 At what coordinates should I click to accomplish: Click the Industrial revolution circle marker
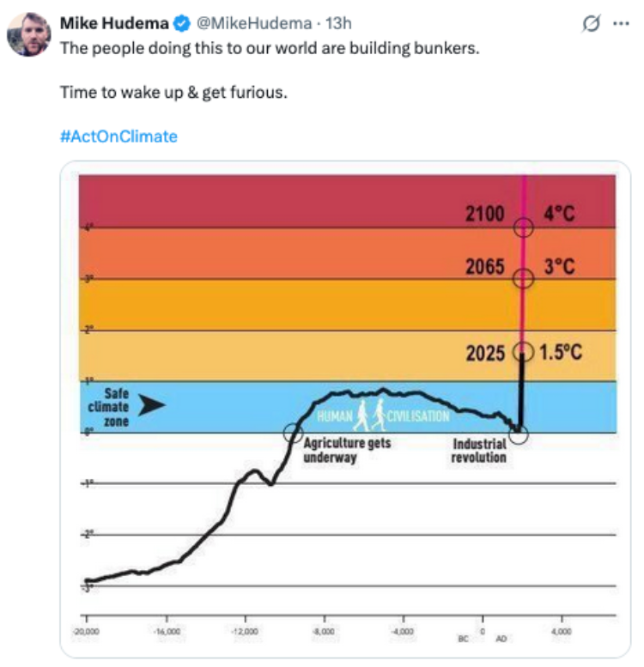519,434
